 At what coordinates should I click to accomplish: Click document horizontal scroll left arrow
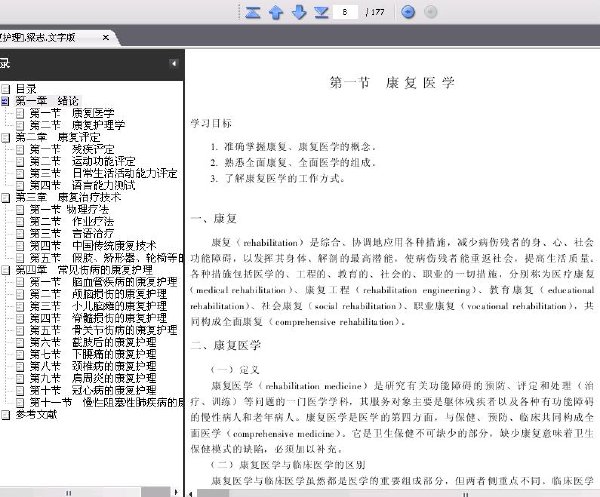point(191,493)
